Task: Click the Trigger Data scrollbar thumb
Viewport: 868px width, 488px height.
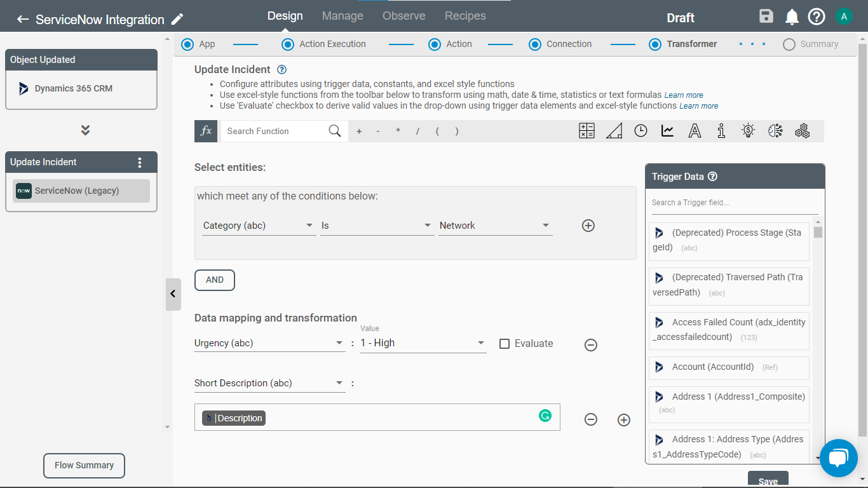Action: tap(818, 232)
